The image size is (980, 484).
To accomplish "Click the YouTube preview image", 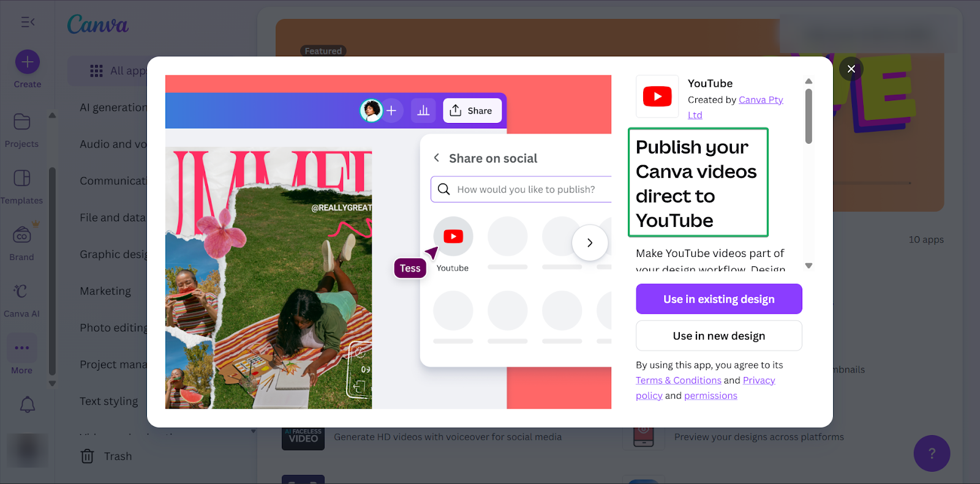I will pyautogui.click(x=388, y=242).
